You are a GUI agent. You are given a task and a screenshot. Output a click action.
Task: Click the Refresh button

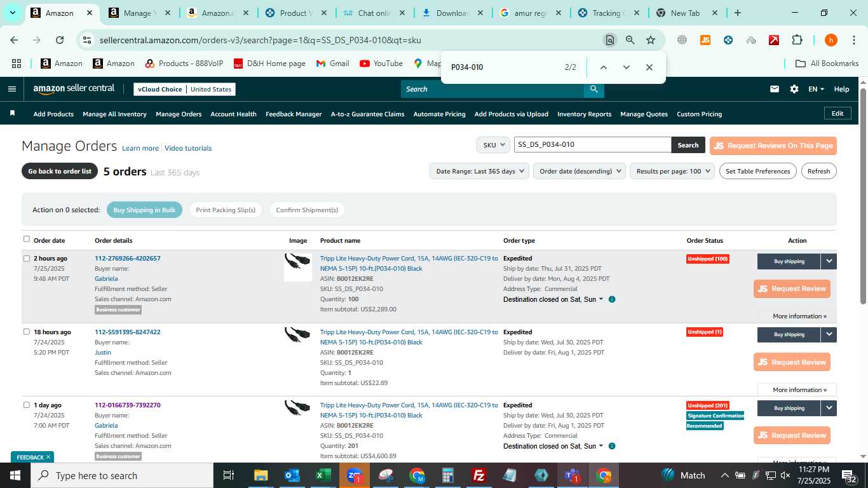pos(818,171)
